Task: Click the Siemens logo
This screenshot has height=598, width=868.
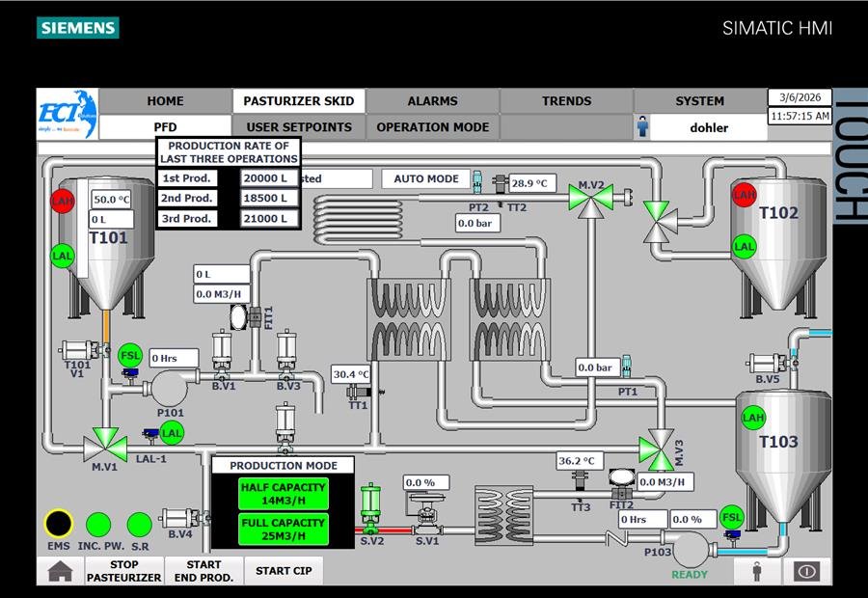Action: click(x=78, y=28)
